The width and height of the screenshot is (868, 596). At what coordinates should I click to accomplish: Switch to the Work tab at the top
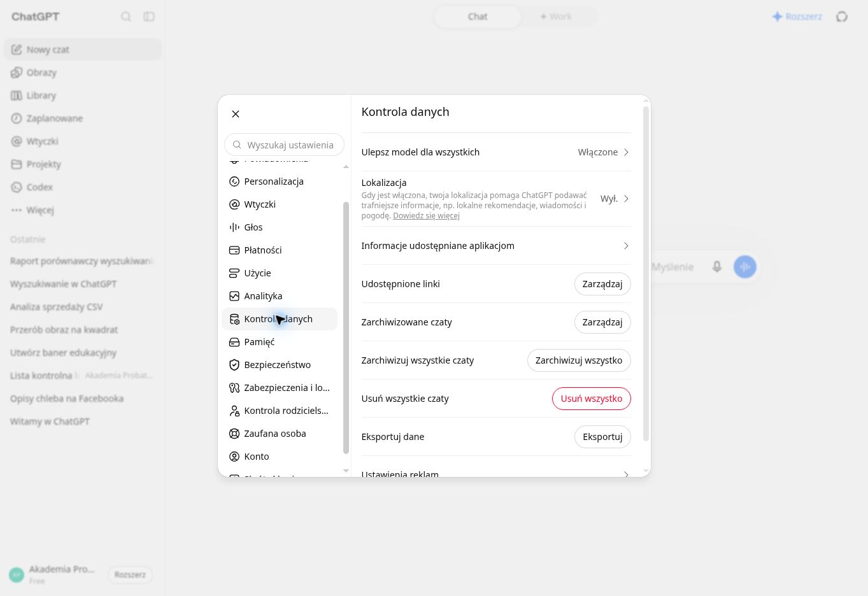[556, 17]
